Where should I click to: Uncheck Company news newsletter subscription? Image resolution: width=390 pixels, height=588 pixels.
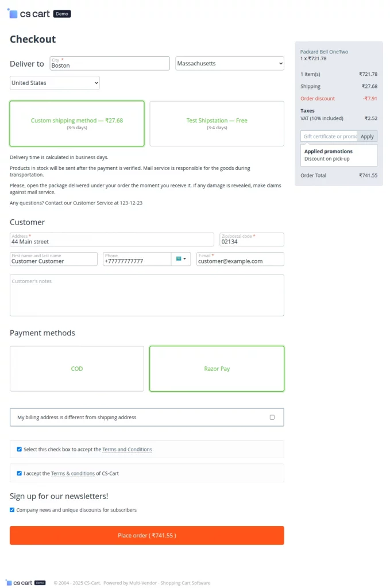pos(13,510)
